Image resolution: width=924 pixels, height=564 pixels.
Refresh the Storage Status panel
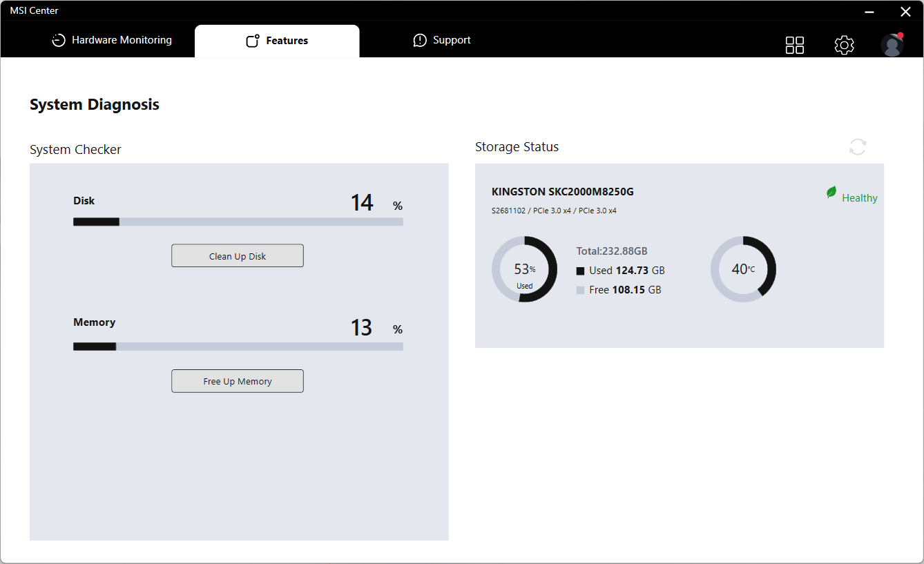coord(858,147)
